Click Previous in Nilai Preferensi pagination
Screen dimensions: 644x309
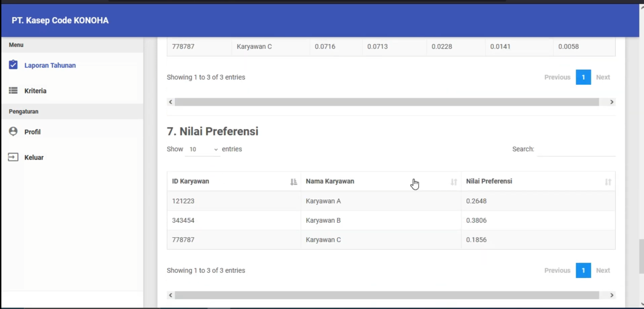(557, 270)
